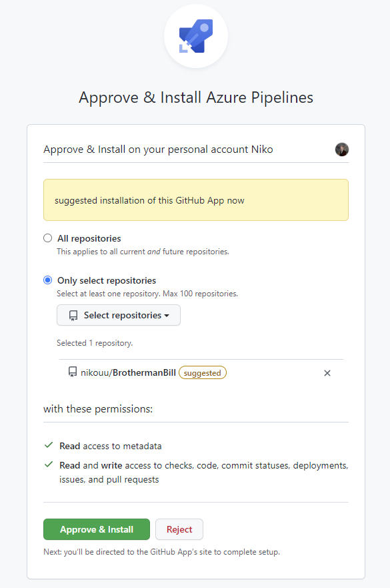The image size is (390, 588).
Task: Click the repository icon beside nikouu/BrothermanBill
Action: (73, 372)
